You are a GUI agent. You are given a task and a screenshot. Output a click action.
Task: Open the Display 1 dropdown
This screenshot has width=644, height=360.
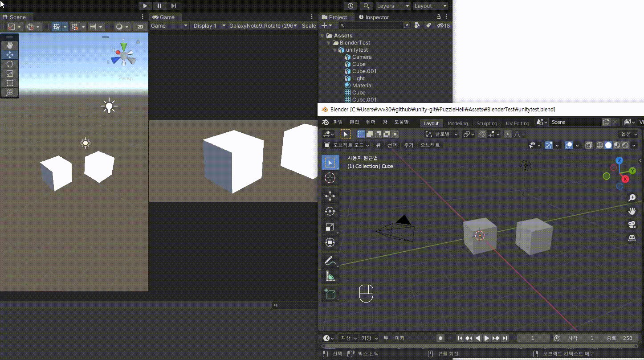(209, 26)
